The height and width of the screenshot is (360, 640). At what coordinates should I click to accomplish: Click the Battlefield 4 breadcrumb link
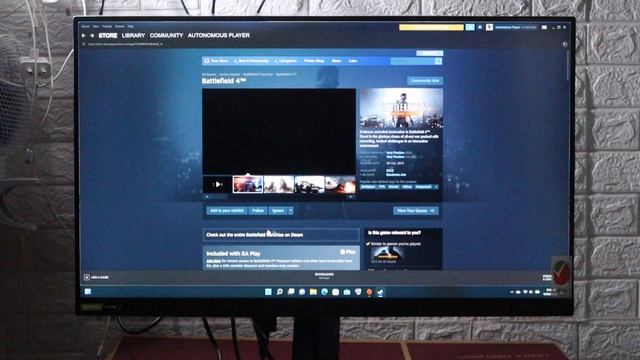coord(286,74)
